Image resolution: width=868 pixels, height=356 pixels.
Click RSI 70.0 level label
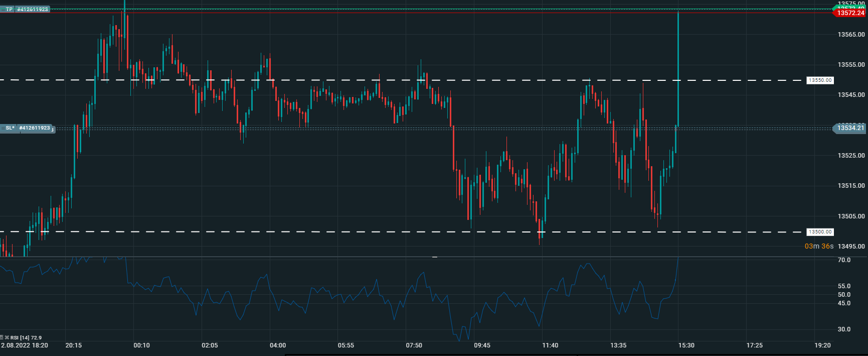point(844,260)
